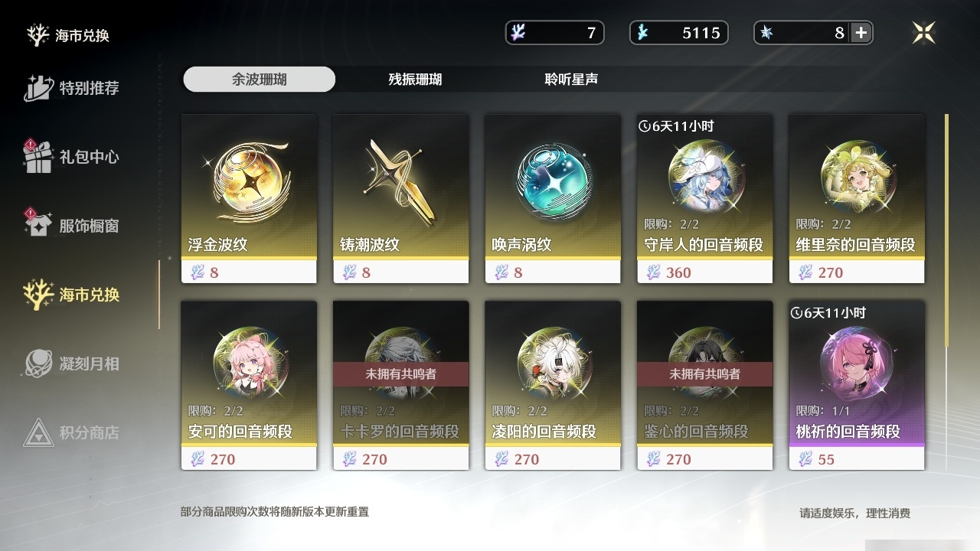Close the shop with the X icon
Viewport: 980px width, 551px height.
[x=924, y=32]
